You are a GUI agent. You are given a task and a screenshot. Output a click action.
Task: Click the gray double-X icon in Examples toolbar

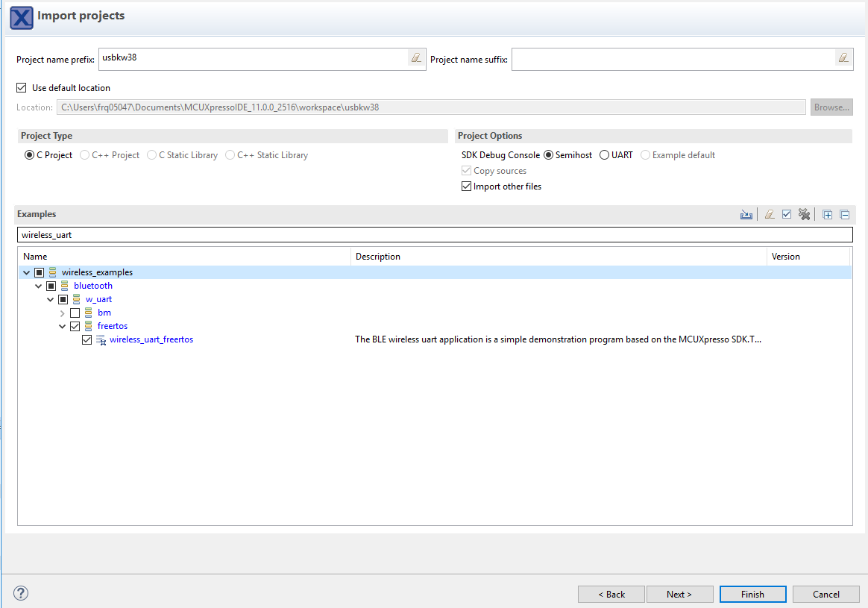[x=804, y=215]
